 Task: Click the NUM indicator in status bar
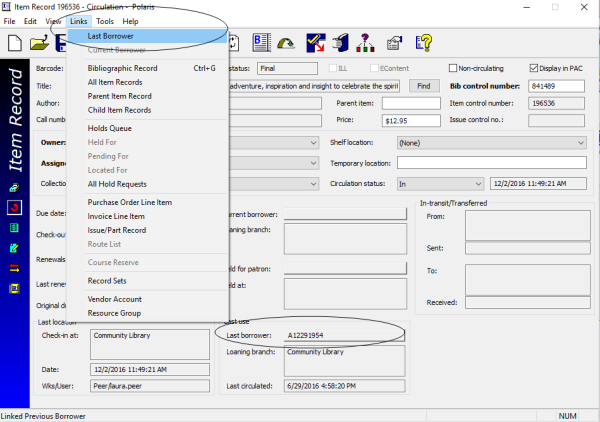567,416
